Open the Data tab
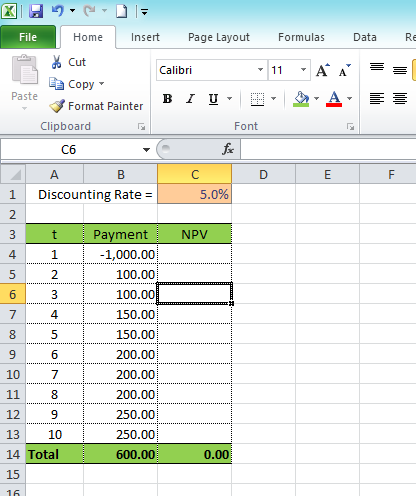Screen dimensions: 416x496 click(x=365, y=37)
